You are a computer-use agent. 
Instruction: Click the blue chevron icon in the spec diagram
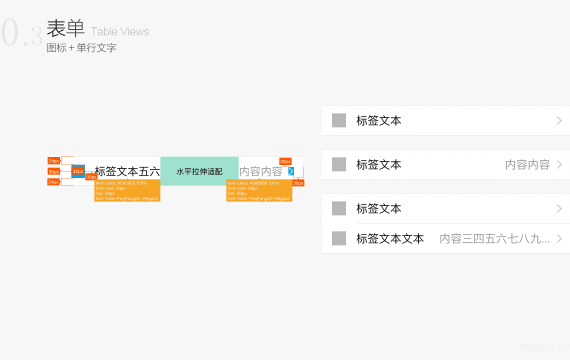coord(291,171)
